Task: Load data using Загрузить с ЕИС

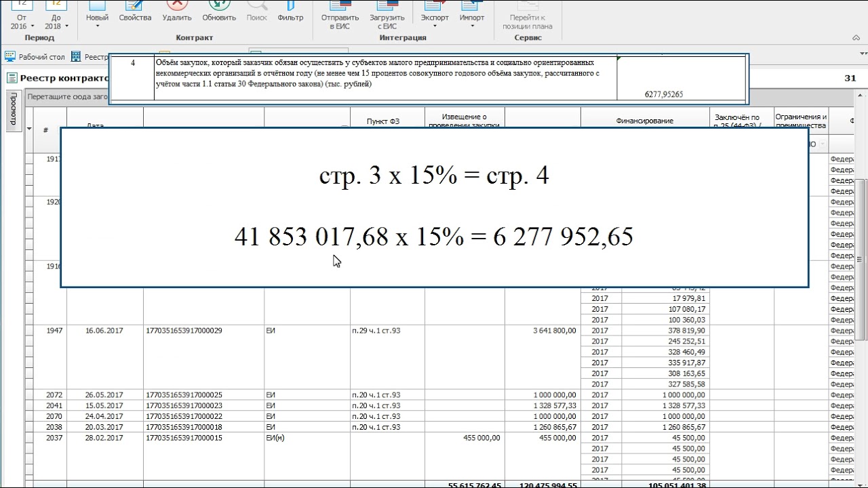Action: [387, 15]
